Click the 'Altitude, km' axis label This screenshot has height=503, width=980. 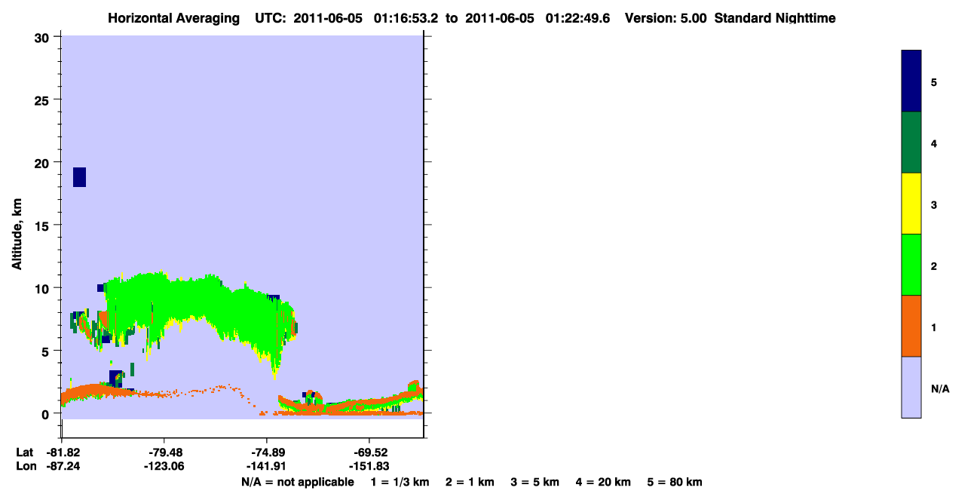click(17, 235)
